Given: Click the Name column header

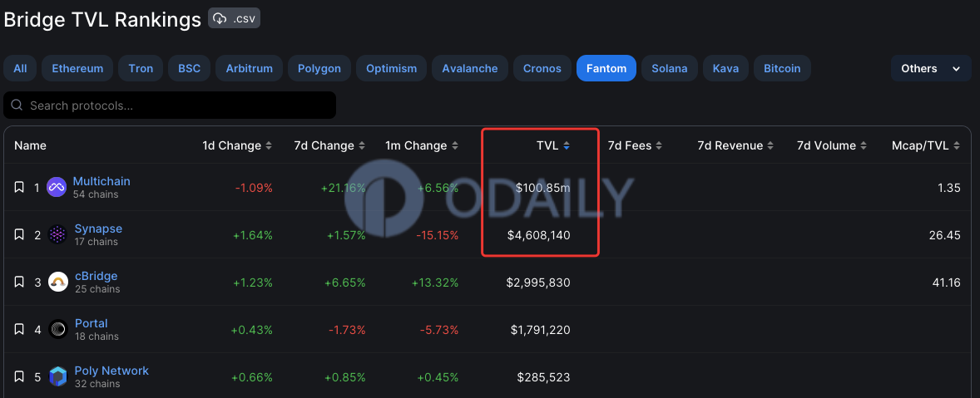Looking at the screenshot, I should click(30, 146).
